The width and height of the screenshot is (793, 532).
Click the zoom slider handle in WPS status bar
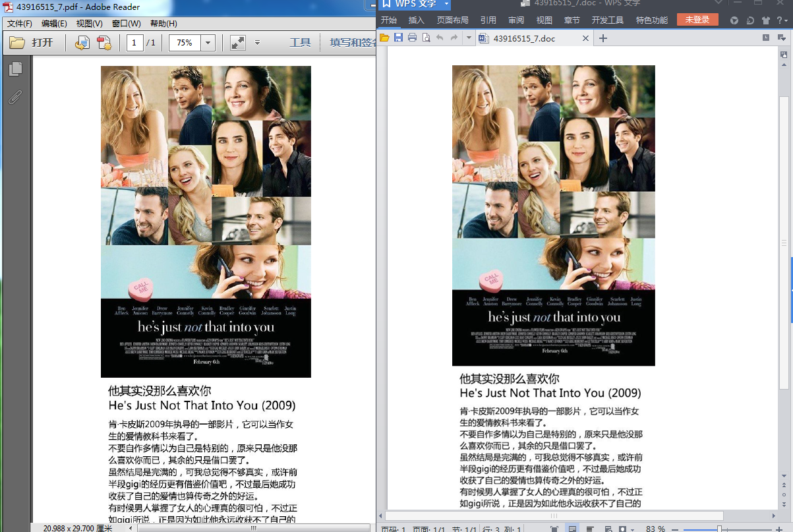click(x=720, y=529)
